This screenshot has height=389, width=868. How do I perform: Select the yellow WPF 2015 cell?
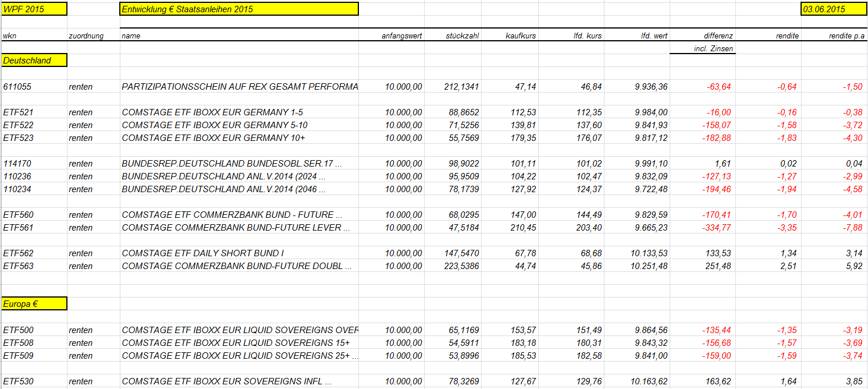point(34,9)
